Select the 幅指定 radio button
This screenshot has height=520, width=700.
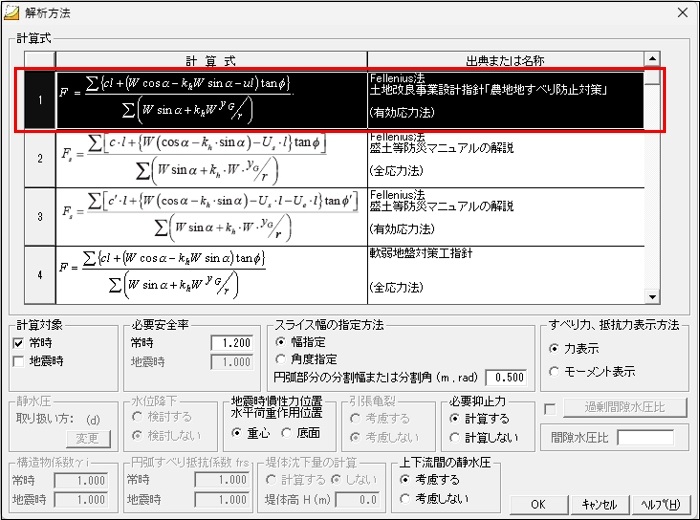[x=280, y=342]
